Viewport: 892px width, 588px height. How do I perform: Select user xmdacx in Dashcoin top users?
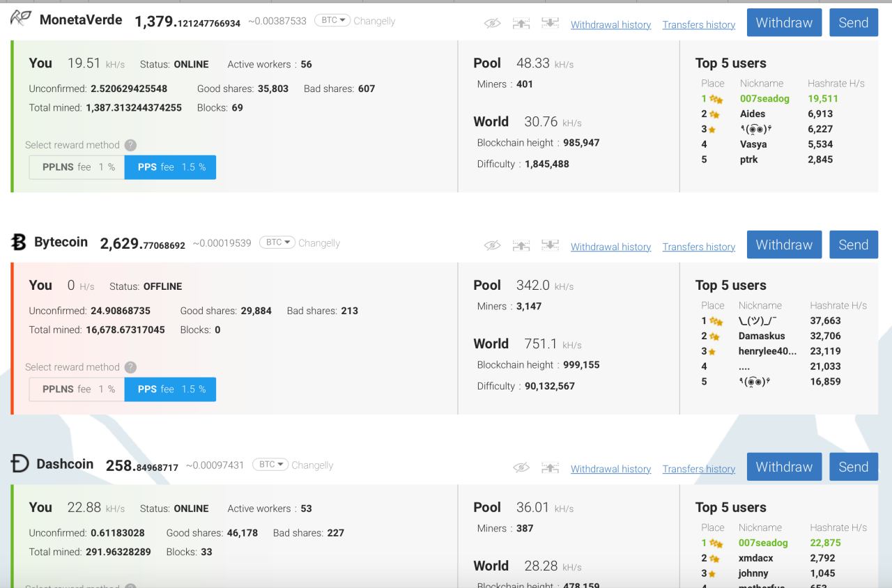(x=755, y=559)
